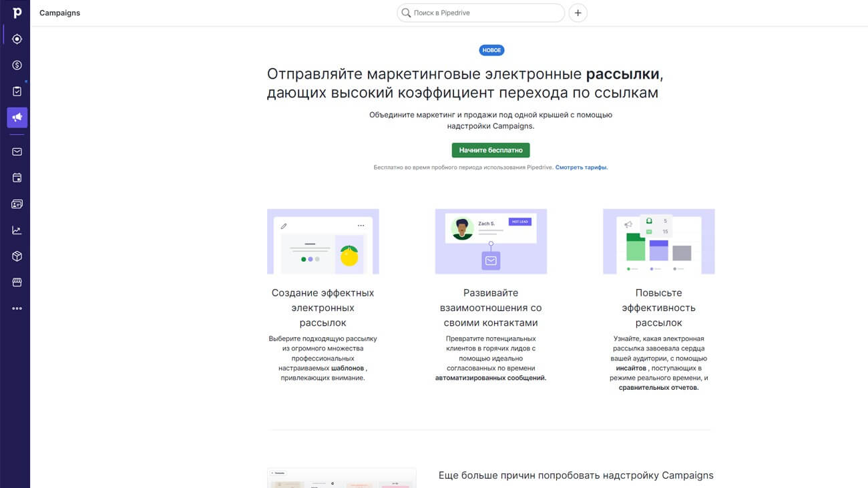Go to Contacts card icon
Image resolution: width=868 pixels, height=488 pixels.
[x=17, y=204]
